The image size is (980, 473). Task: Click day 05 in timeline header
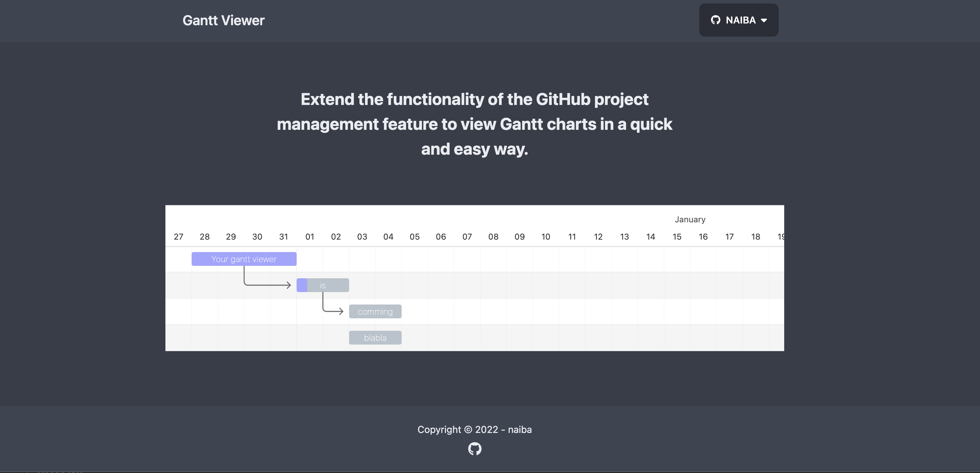[x=414, y=236]
